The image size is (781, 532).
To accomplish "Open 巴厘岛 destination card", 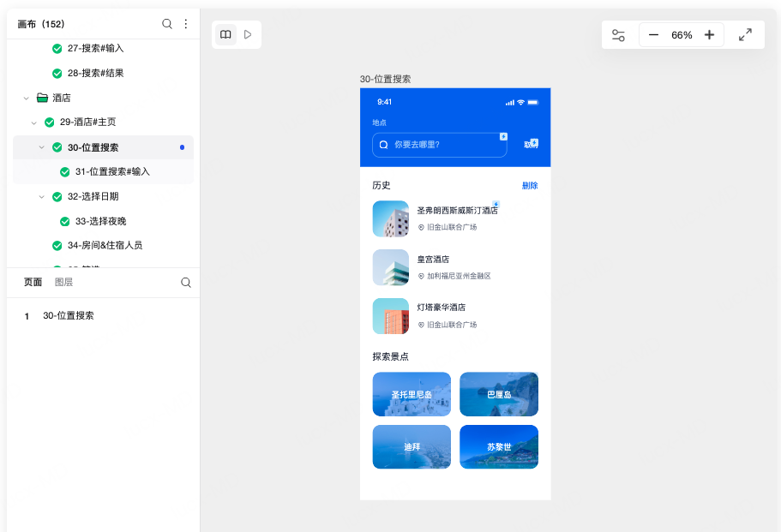I will coord(499,394).
